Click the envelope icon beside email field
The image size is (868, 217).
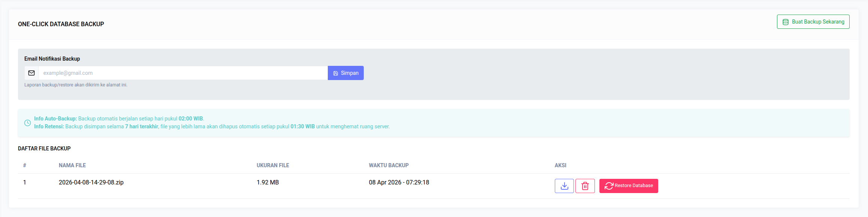coord(31,73)
